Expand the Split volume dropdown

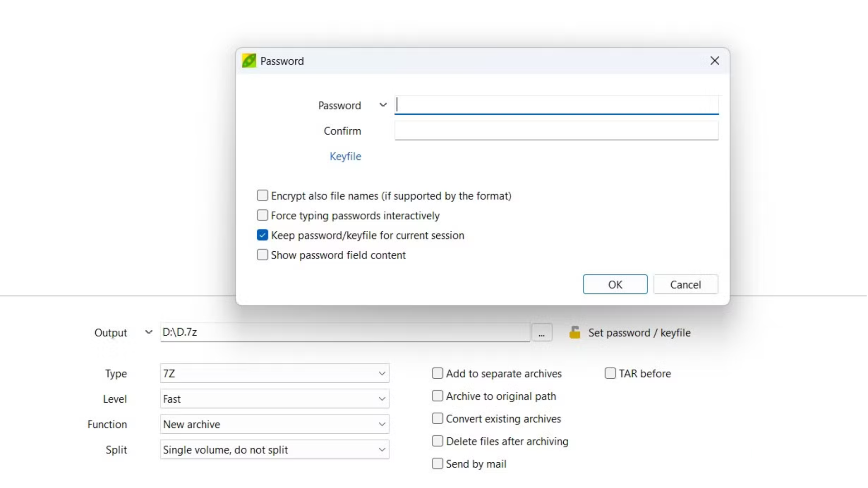[274, 450]
